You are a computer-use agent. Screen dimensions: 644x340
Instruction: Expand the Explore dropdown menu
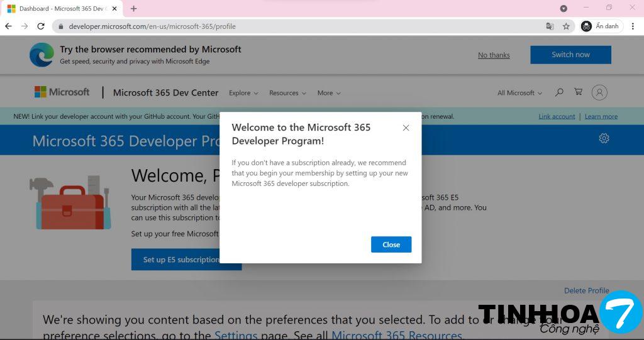(243, 93)
